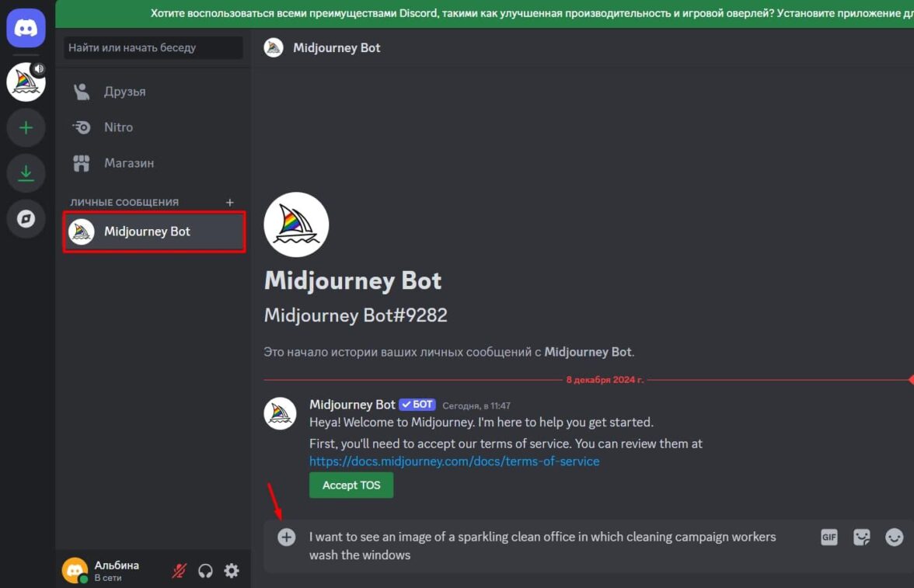Image resolution: width=914 pixels, height=588 pixels.
Task: Click the Nitro icon in the sidebar
Action: [x=82, y=127]
